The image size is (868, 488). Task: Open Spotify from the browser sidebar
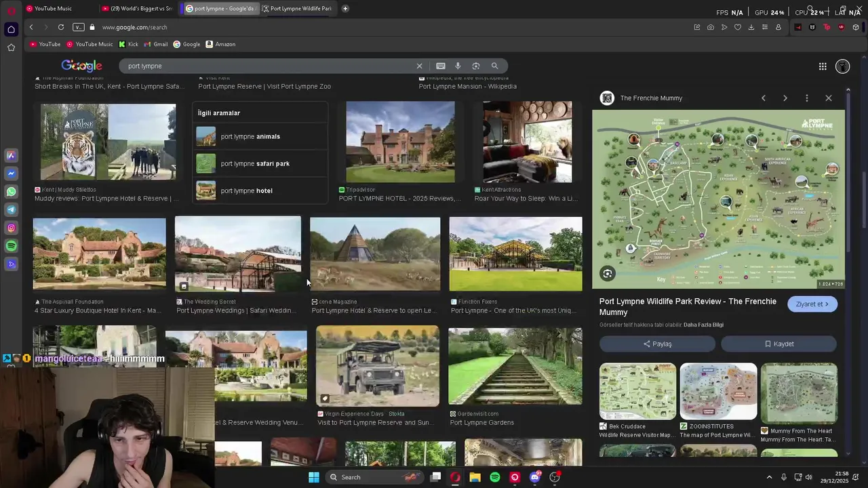[x=11, y=246]
